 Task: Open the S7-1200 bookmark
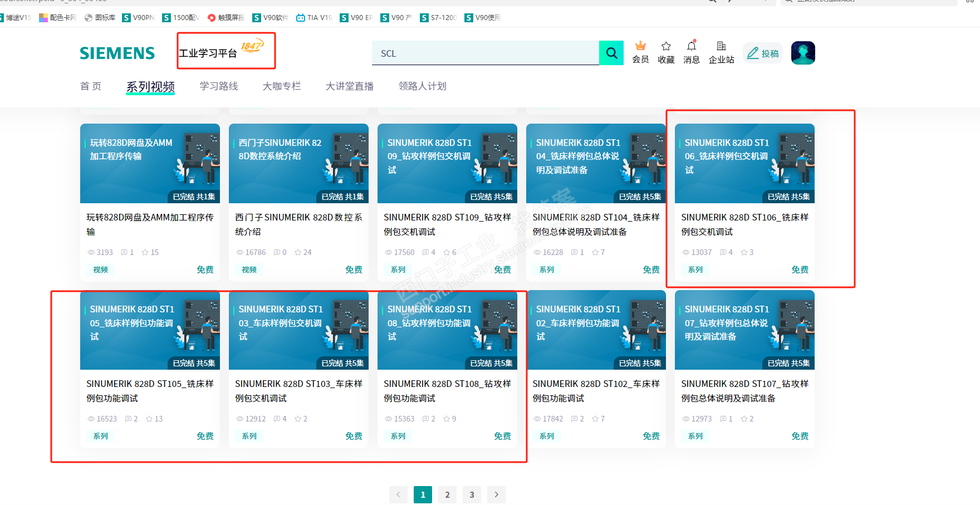pyautogui.click(x=438, y=17)
